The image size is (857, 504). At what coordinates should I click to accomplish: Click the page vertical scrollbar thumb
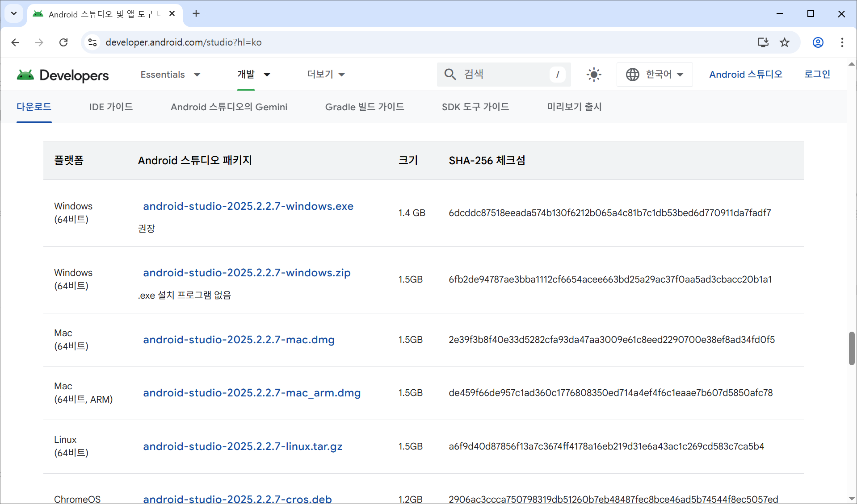(x=852, y=348)
